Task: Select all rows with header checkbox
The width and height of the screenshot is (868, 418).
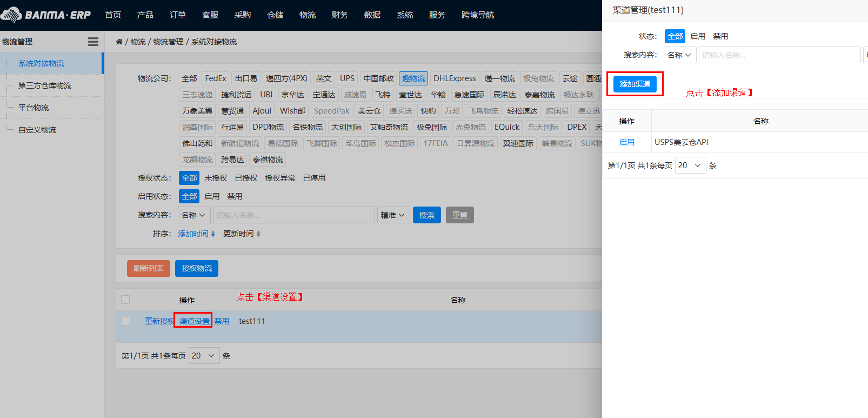Action: click(x=126, y=300)
